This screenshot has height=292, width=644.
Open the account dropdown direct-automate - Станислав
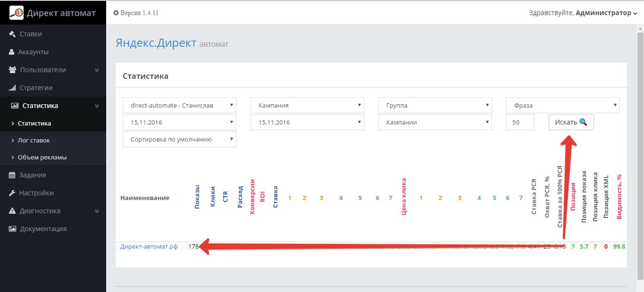click(x=179, y=106)
